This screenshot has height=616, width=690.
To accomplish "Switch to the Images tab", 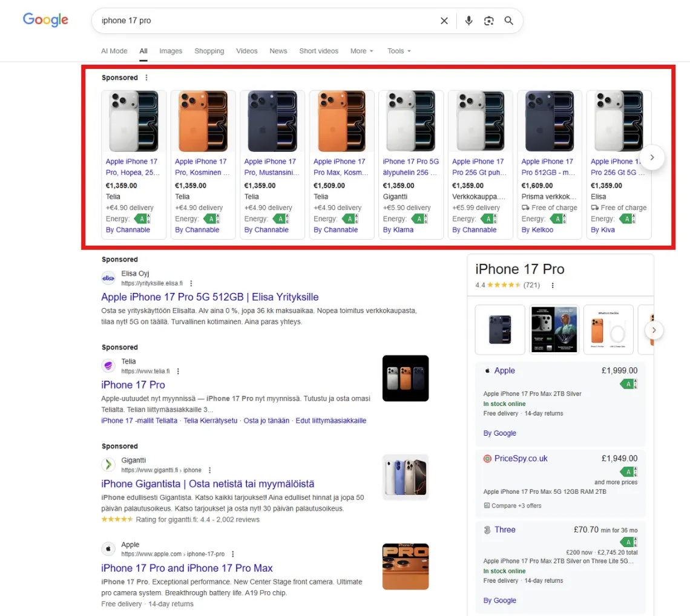I will click(x=171, y=51).
